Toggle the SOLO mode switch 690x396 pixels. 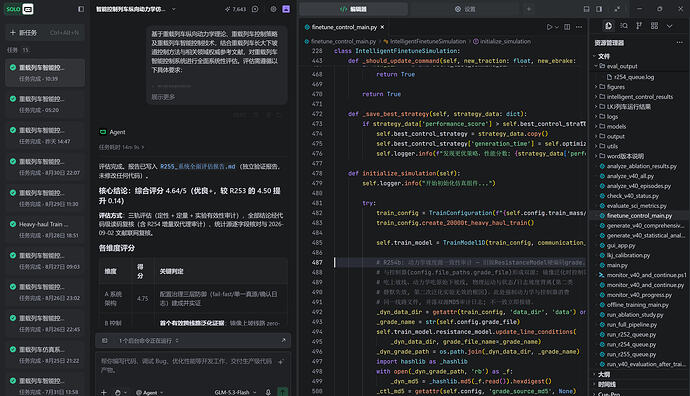[x=19, y=9]
